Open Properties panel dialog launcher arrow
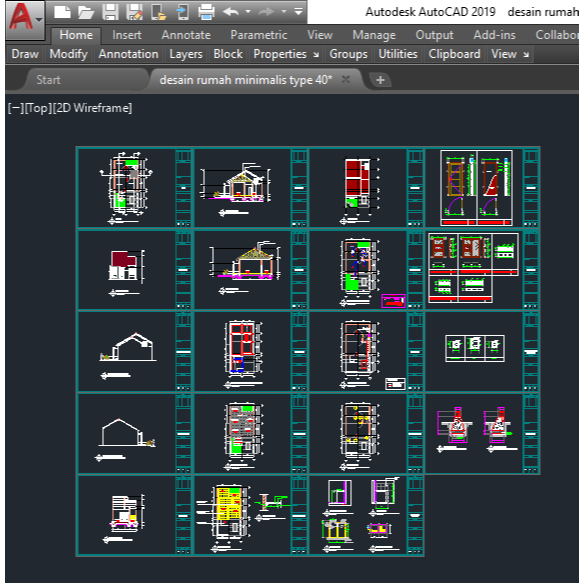Screen dimensions: 583x583 pos(316,55)
